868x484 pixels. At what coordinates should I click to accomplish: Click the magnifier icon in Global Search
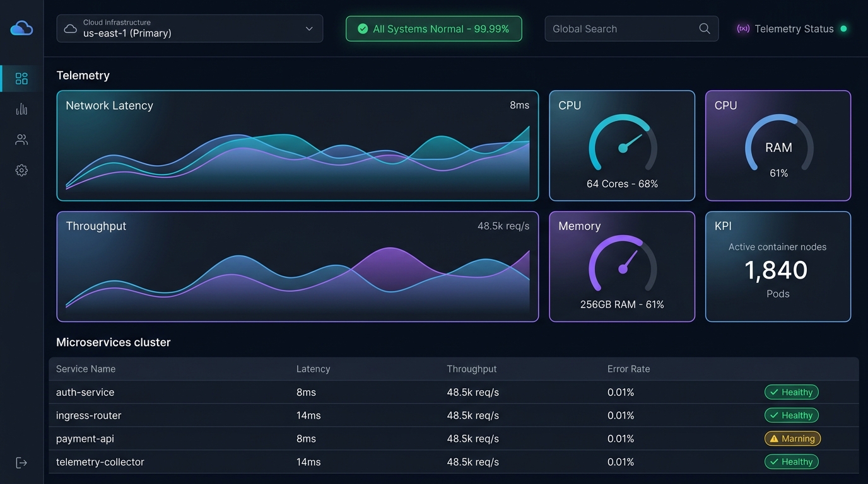tap(705, 28)
